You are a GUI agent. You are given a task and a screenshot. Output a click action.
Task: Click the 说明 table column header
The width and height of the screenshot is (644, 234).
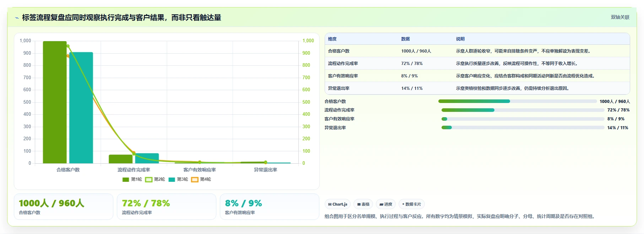pos(460,39)
